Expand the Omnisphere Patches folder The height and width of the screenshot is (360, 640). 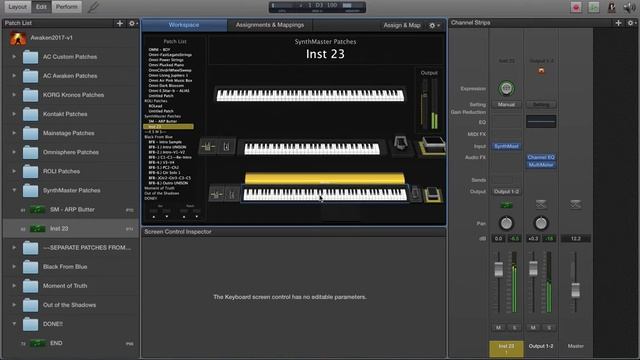click(x=14, y=152)
